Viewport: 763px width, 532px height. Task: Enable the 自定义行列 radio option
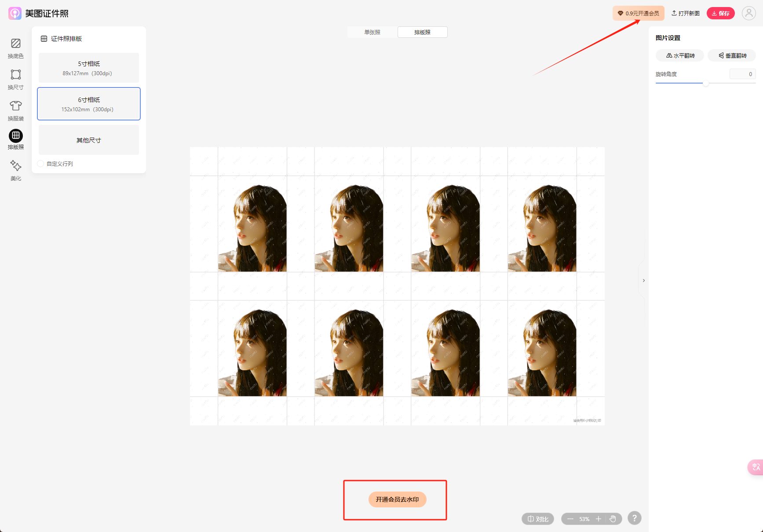tap(40, 164)
